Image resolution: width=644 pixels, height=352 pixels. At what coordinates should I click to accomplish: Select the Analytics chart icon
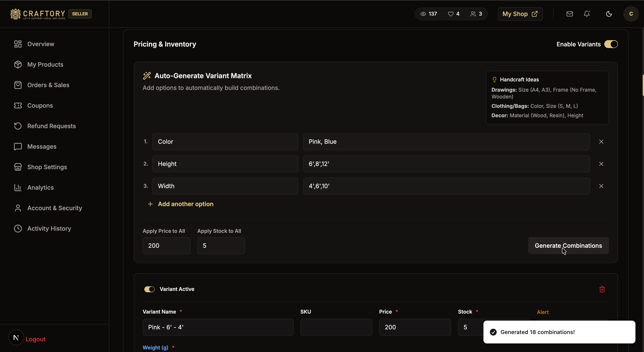[x=18, y=187]
